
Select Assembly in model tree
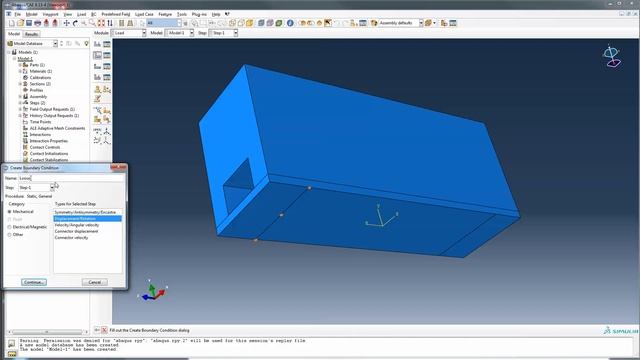click(x=38, y=97)
